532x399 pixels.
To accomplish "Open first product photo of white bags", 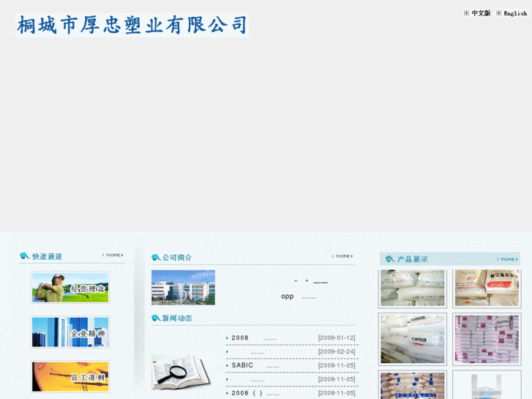I will click(x=413, y=288).
